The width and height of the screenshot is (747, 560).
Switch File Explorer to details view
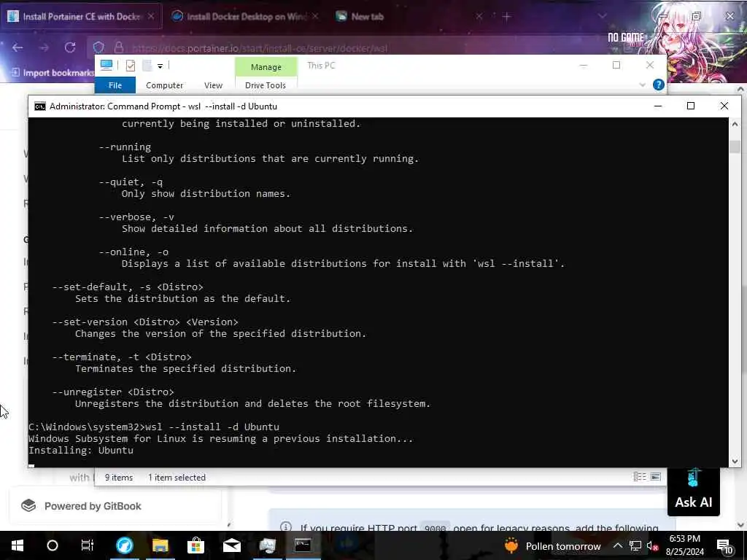pos(640,477)
